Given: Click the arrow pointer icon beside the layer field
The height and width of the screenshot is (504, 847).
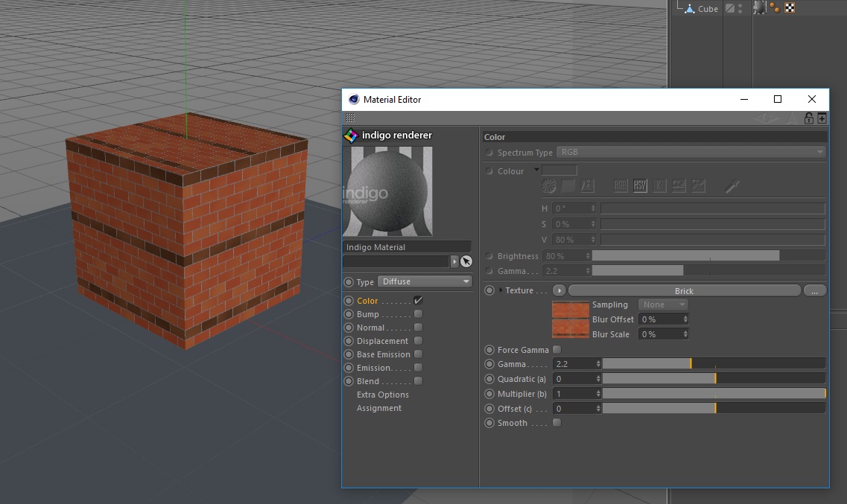Looking at the screenshot, I should [466, 261].
